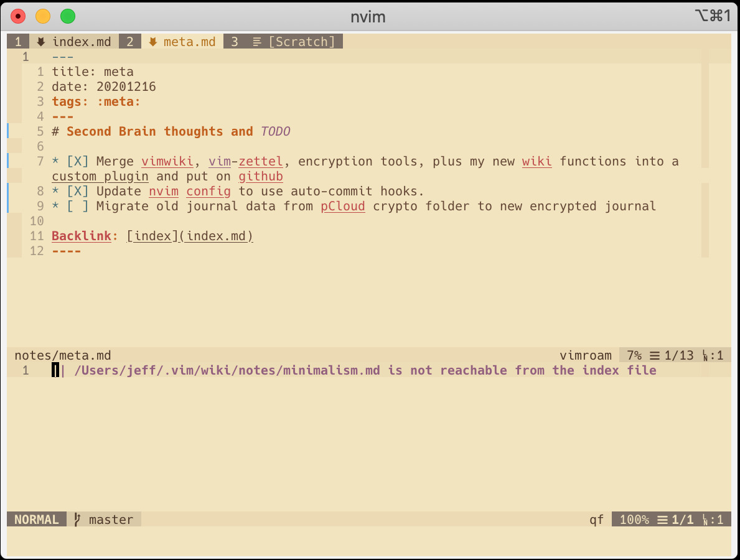Click the list icon beside [Scratch]
The width and height of the screenshot is (740, 560).
click(x=257, y=42)
